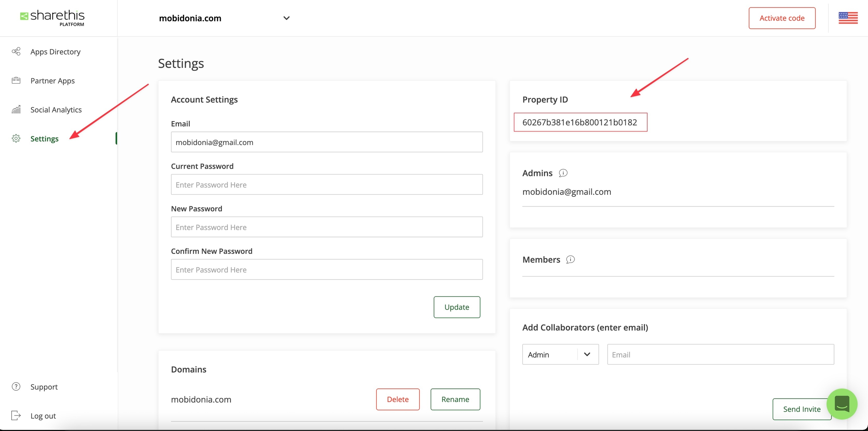Click the info icon next to Admins
Viewport: 868px width, 431px height.
pyautogui.click(x=563, y=173)
